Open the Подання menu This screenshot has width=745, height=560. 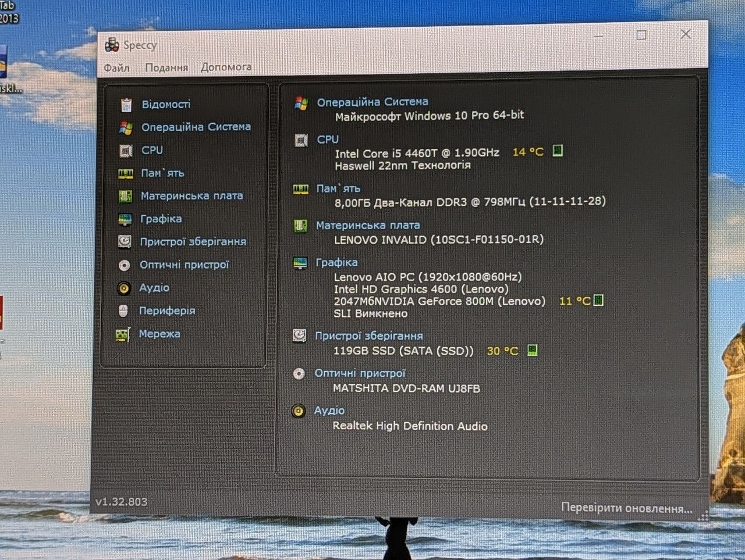tap(166, 67)
